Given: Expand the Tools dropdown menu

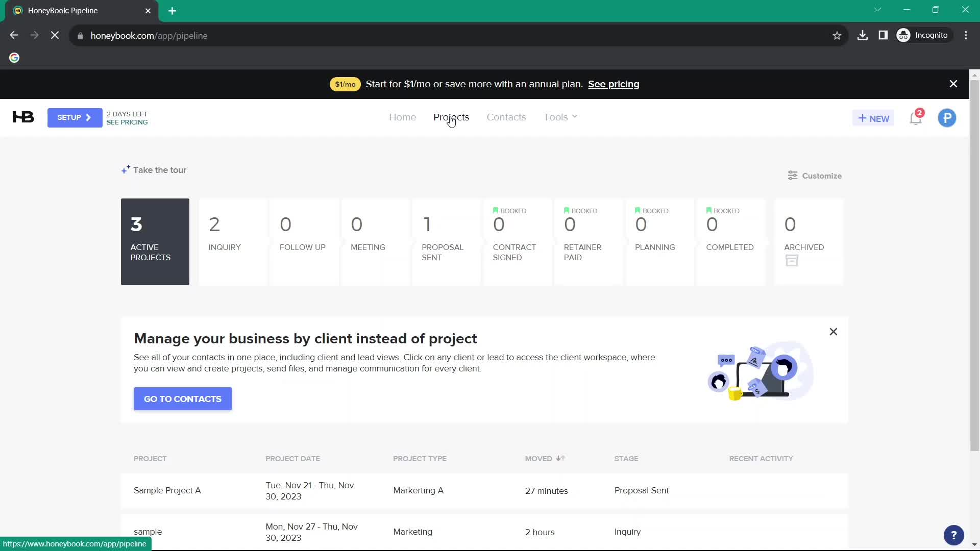Looking at the screenshot, I should [560, 117].
